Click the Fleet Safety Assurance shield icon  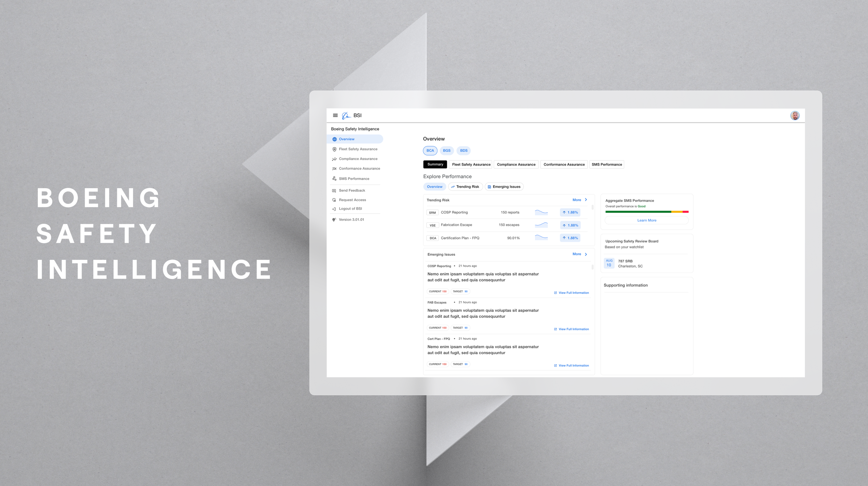tap(334, 149)
